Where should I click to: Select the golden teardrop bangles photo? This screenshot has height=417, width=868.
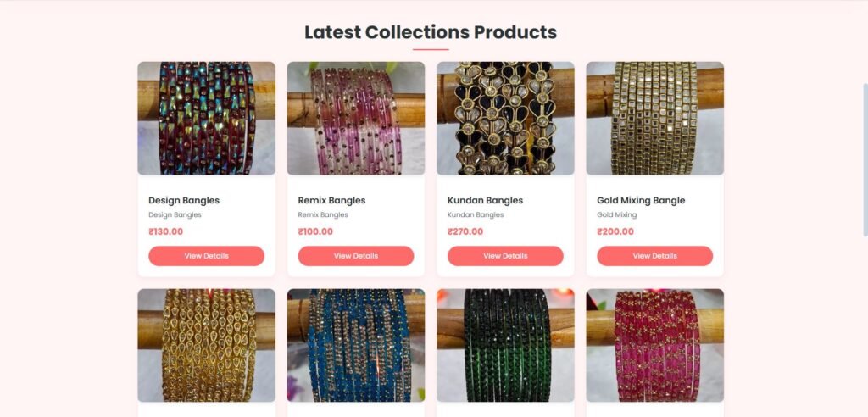(207, 345)
